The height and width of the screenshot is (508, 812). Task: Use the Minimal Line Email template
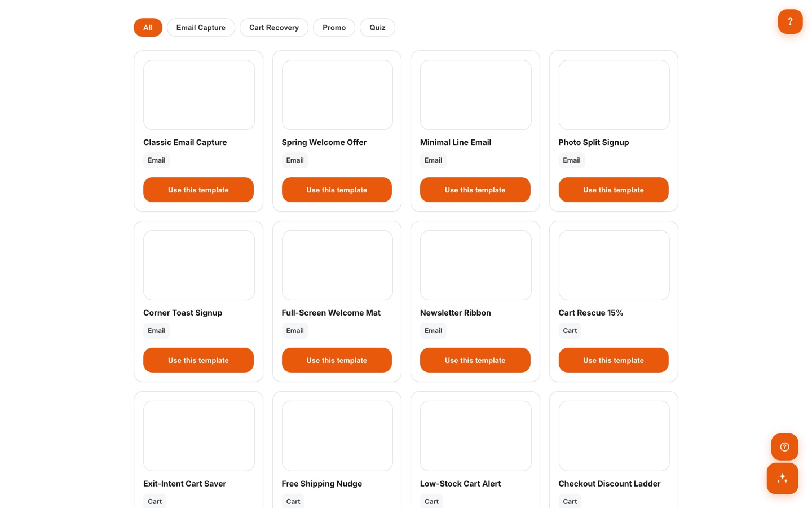(x=475, y=190)
